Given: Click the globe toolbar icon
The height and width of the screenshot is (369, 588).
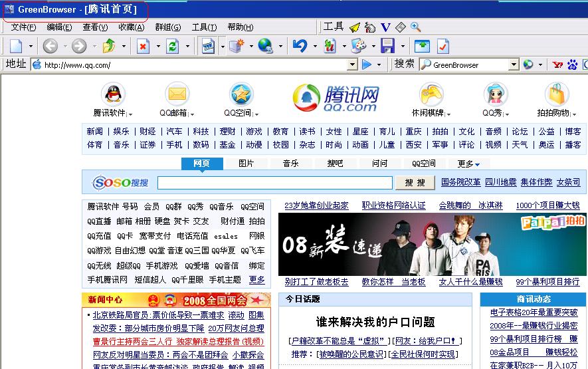Looking at the screenshot, I should (266, 46).
